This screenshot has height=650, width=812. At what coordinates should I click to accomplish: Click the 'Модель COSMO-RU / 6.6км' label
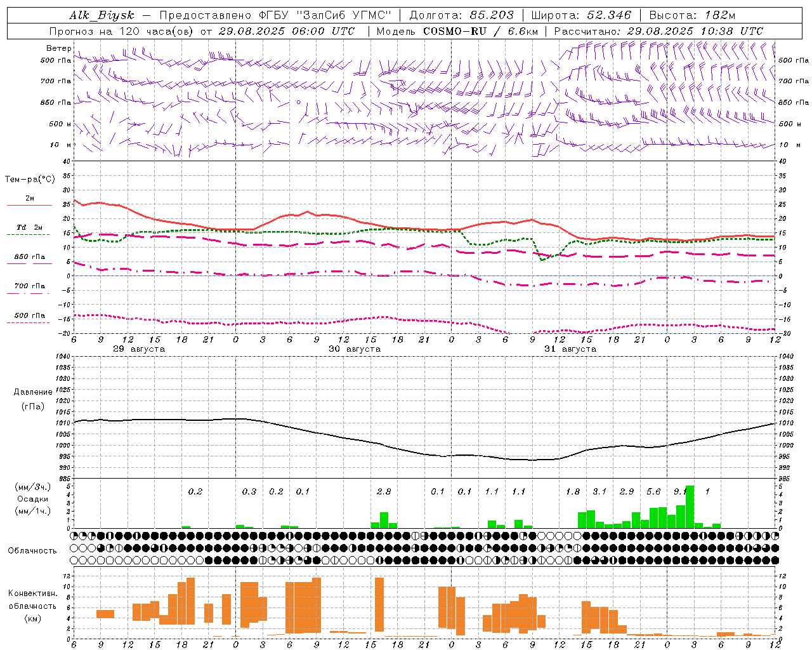click(x=457, y=31)
